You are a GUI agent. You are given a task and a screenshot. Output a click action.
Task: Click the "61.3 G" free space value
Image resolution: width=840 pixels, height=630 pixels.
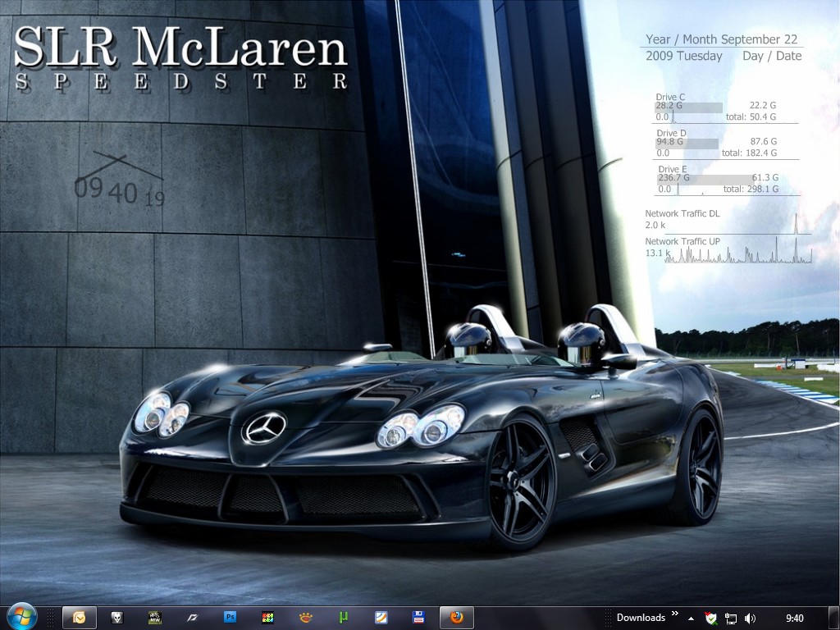pos(765,177)
